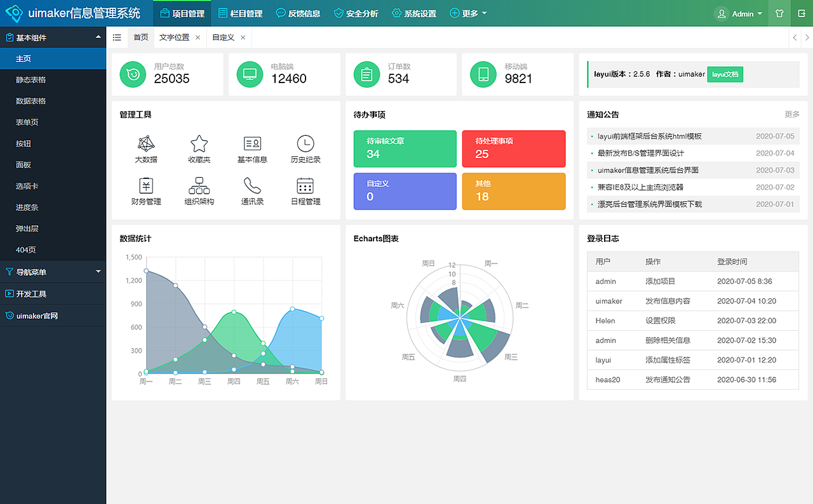Open the Admin account dropdown
Image resolution: width=813 pixels, height=504 pixels.
click(x=739, y=13)
